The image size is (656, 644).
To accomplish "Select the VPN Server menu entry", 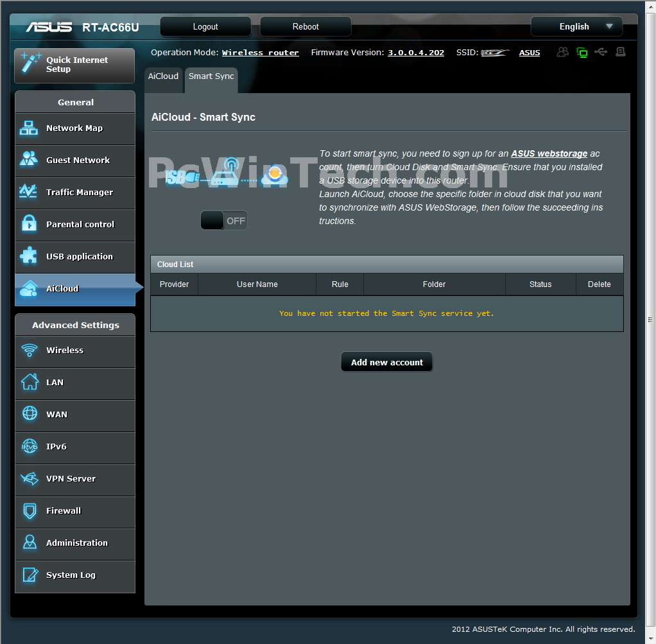I will [x=75, y=480].
